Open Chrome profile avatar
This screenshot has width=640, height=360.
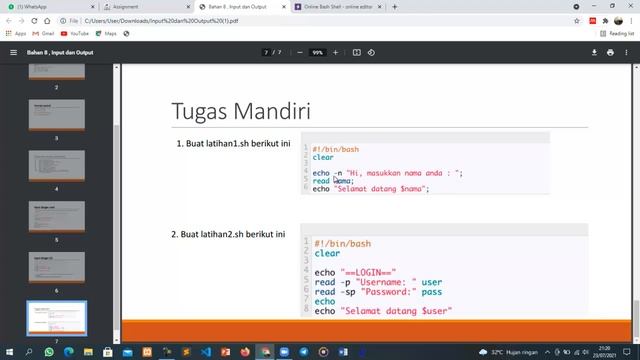point(618,21)
